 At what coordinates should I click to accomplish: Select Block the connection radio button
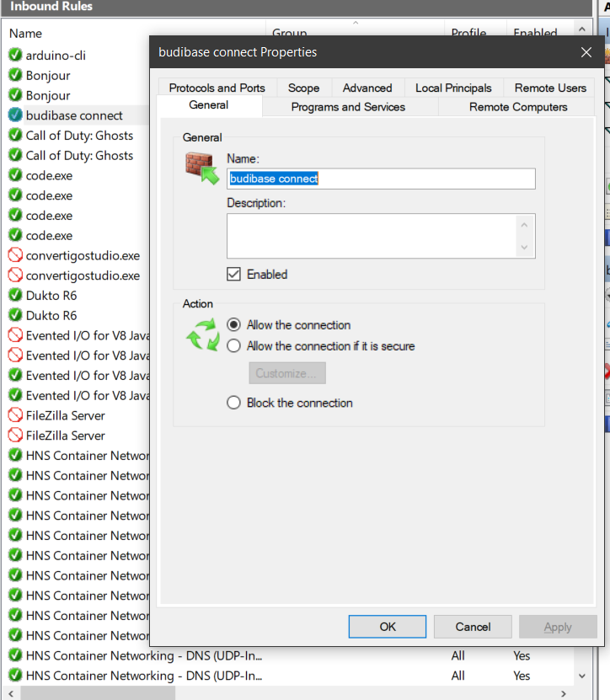click(x=233, y=403)
